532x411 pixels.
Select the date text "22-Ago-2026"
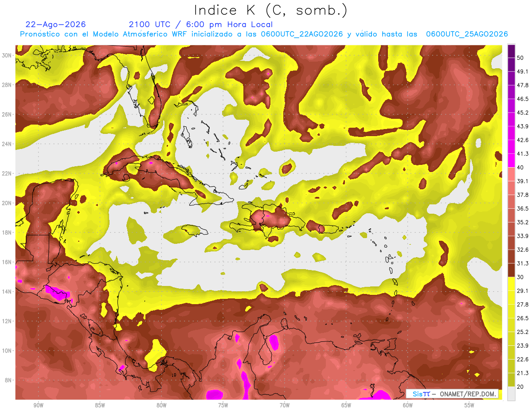(56, 24)
